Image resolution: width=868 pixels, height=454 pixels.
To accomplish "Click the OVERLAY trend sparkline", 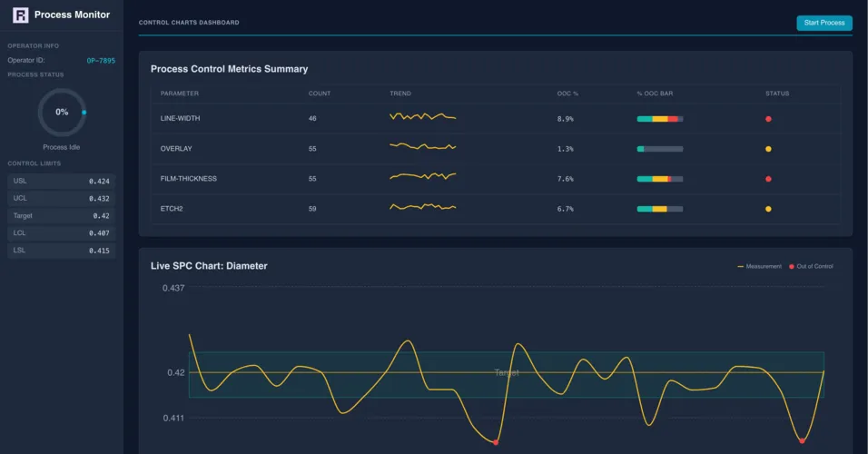I will pyautogui.click(x=423, y=147).
